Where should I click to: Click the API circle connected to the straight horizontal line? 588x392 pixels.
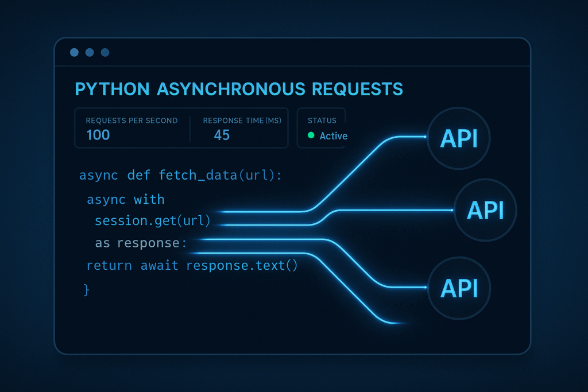coord(485,210)
